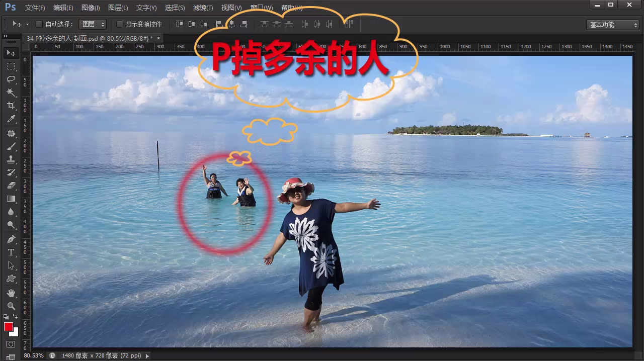
Task: Align top edges in options bar
Action: [180, 24]
